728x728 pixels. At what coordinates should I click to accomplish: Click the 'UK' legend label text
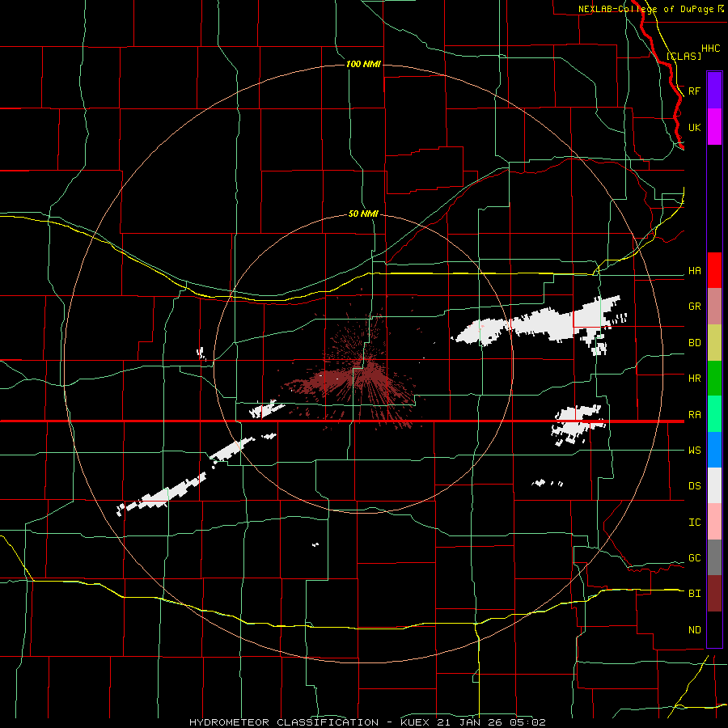694,127
